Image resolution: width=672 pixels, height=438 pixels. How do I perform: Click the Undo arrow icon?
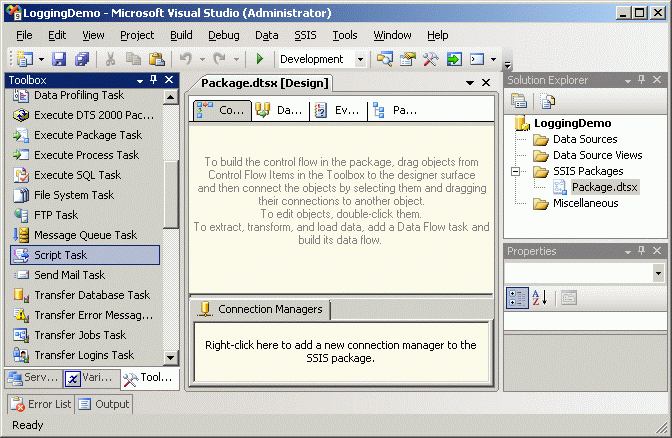click(x=186, y=59)
